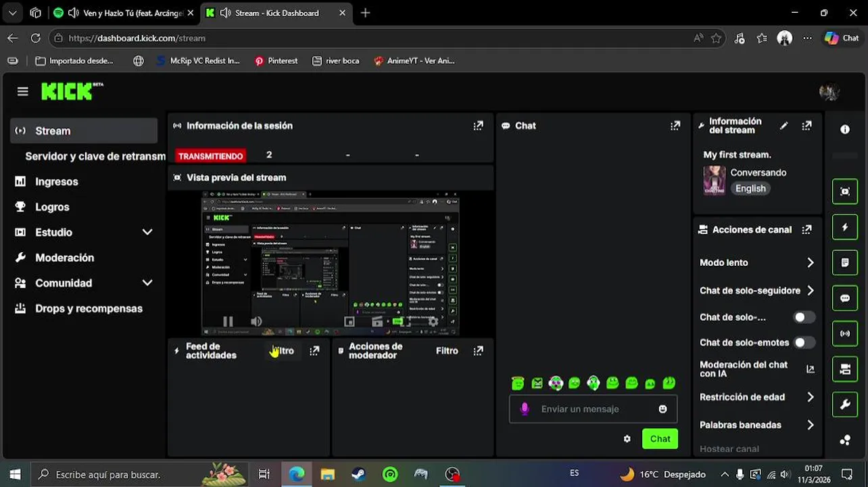Open Filtro for Acciones de moderador
This screenshot has width=868, height=487.
click(447, 351)
